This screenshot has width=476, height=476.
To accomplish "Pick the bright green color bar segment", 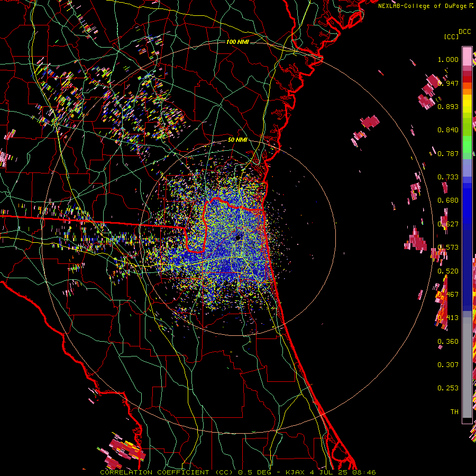I will 467,144.
